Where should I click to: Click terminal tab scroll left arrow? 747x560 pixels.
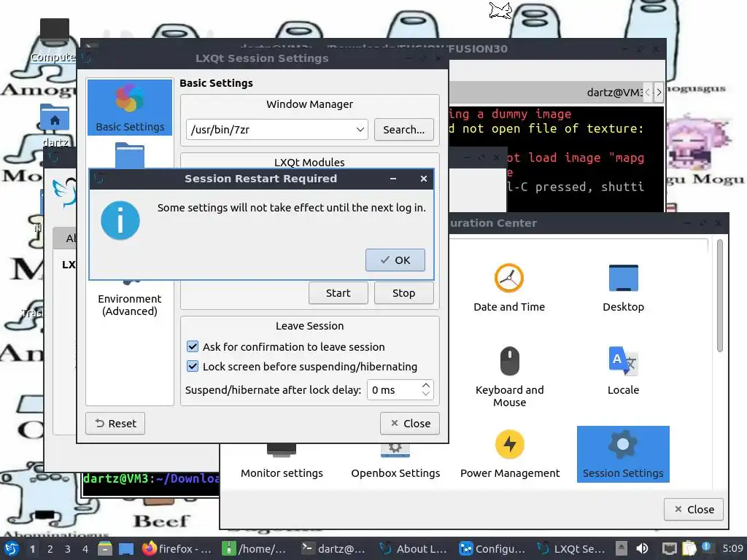pos(648,93)
